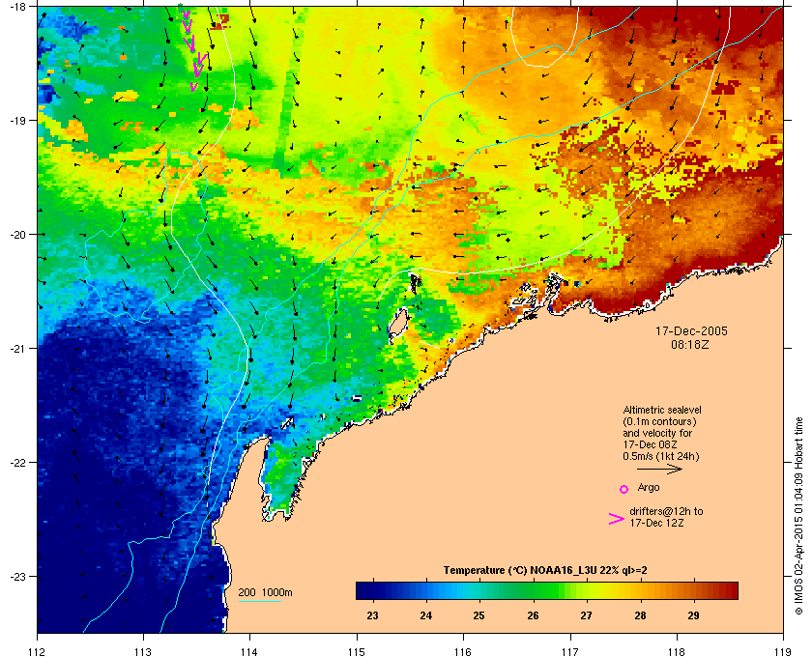The image size is (812, 657).
Task: Click the narrow offshore island near 115.4E
Action: tap(397, 327)
